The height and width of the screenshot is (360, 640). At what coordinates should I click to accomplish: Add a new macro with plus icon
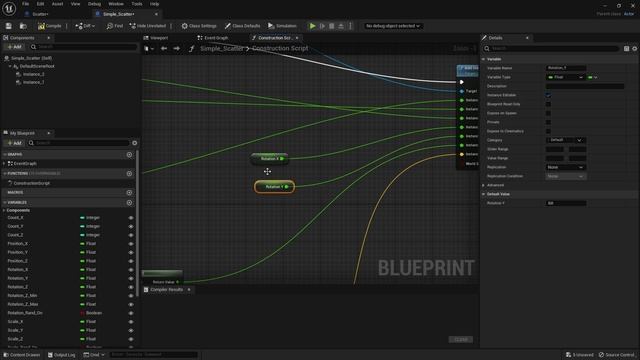(129, 192)
